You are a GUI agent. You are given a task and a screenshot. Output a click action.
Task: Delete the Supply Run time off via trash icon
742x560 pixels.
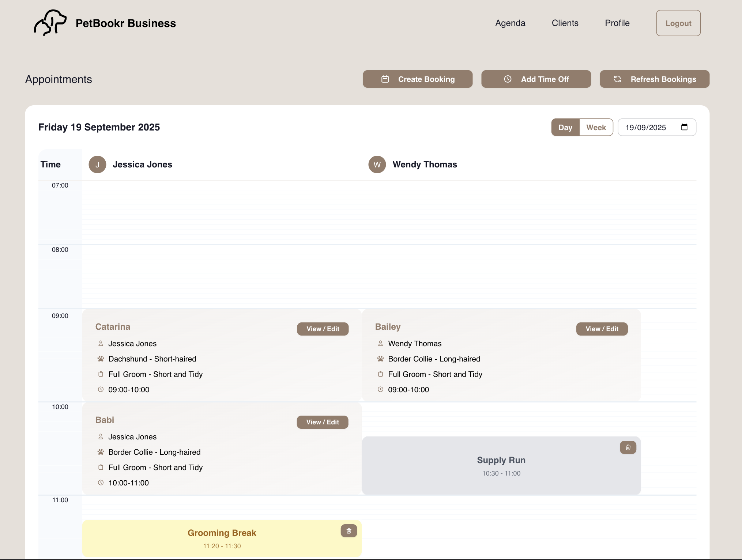pyautogui.click(x=628, y=447)
